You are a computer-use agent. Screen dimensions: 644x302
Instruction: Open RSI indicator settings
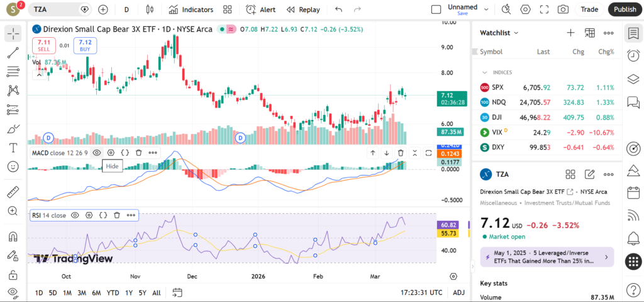point(89,215)
